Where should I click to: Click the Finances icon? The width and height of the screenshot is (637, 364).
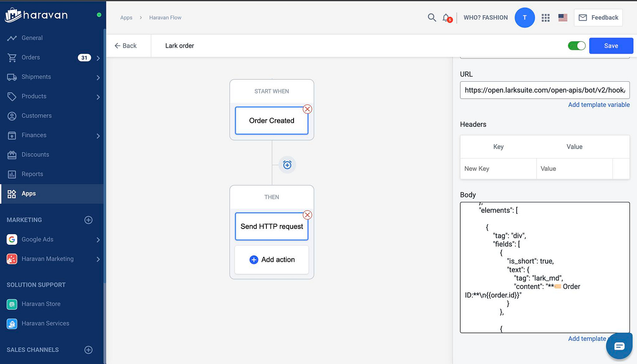12,135
